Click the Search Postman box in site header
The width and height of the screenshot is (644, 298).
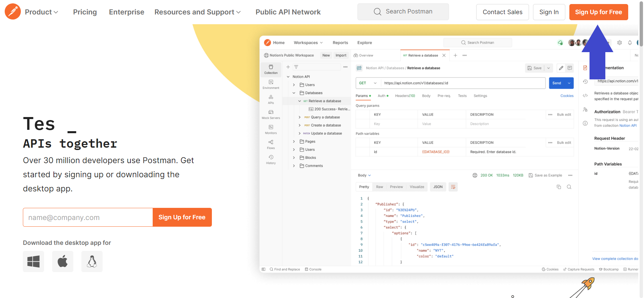point(403,12)
